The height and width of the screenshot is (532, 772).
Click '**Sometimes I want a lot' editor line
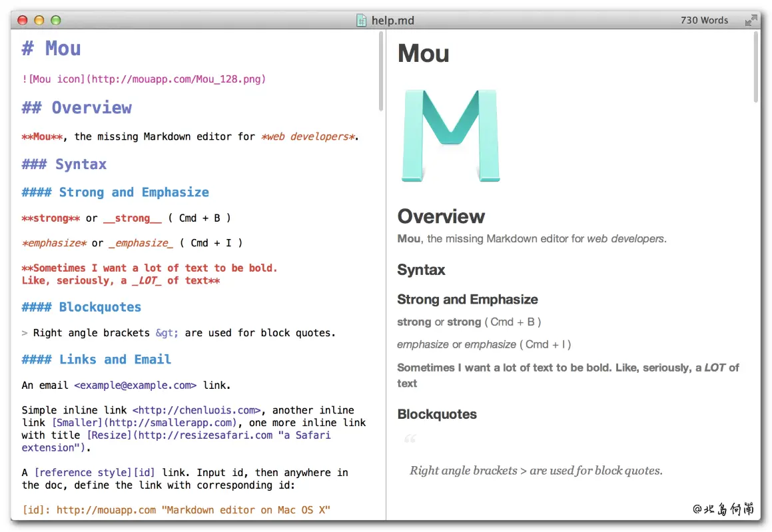[x=149, y=268]
